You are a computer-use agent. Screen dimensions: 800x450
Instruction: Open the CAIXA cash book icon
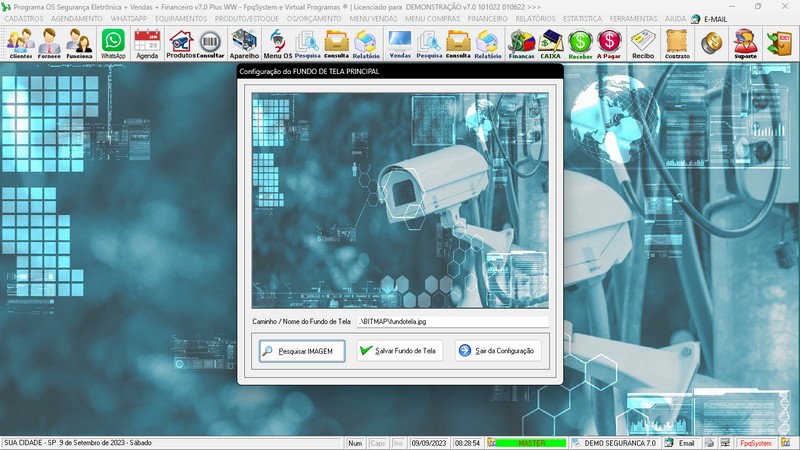tap(551, 43)
